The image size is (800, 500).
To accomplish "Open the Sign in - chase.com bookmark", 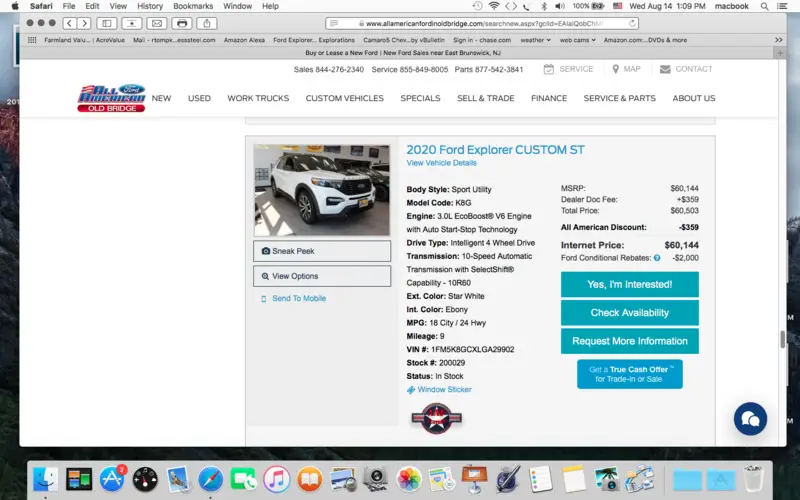I will 482,40.
